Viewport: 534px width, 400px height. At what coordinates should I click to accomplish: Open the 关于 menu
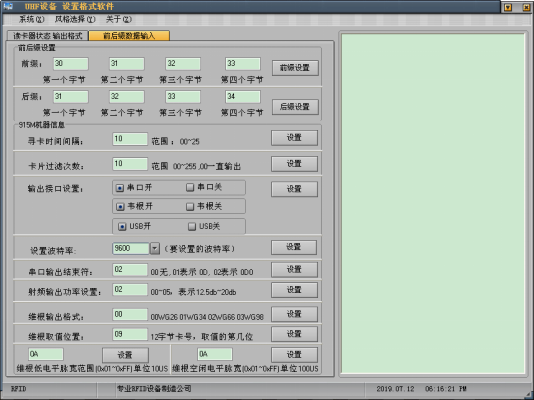pyautogui.click(x=119, y=19)
